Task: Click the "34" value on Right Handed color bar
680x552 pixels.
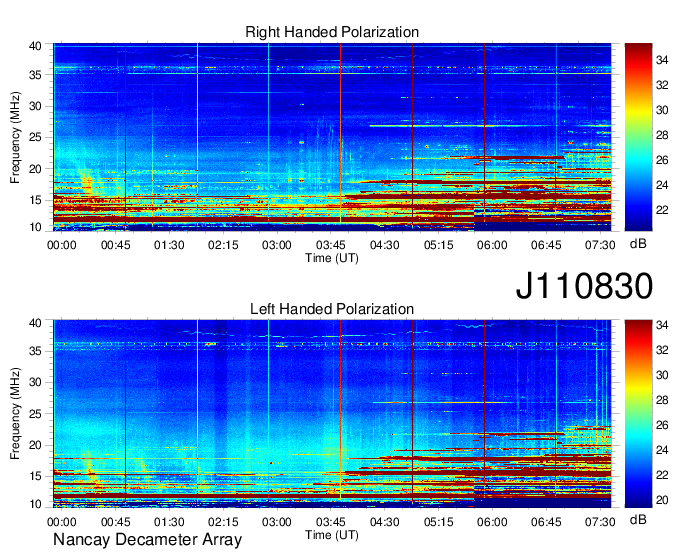Action: [662, 60]
